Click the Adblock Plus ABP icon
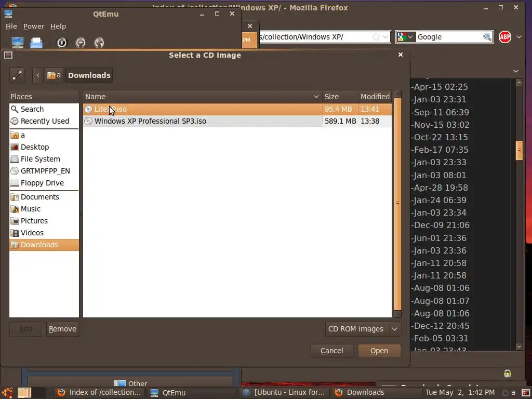The height and width of the screenshot is (399, 532). (505, 37)
